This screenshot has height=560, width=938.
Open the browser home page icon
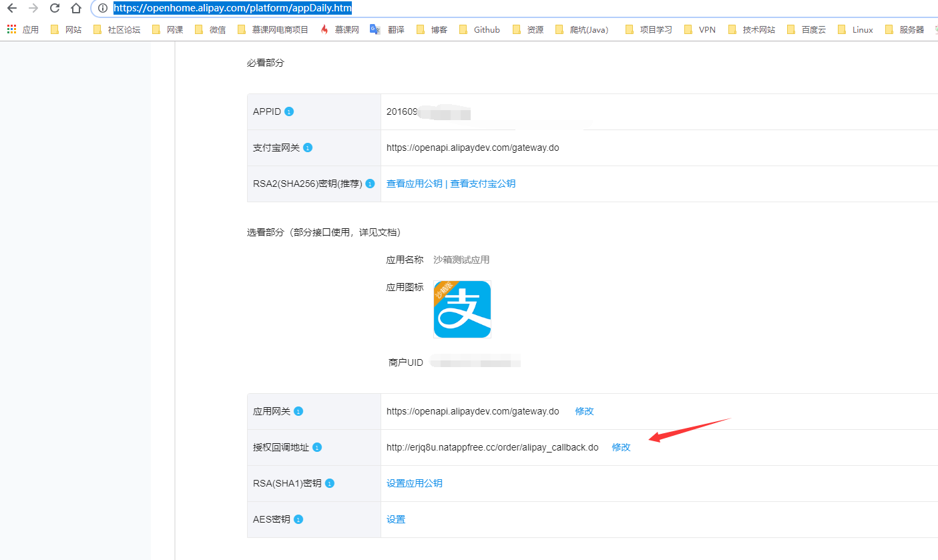[x=76, y=8]
